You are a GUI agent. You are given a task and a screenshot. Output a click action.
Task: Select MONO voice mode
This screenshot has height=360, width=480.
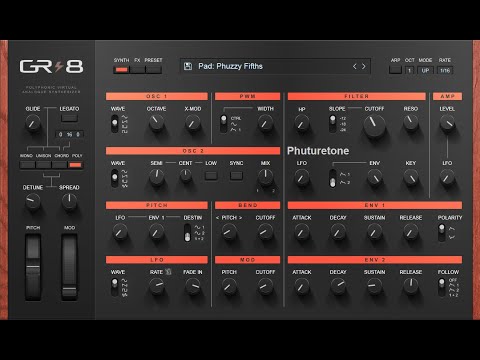(27, 165)
